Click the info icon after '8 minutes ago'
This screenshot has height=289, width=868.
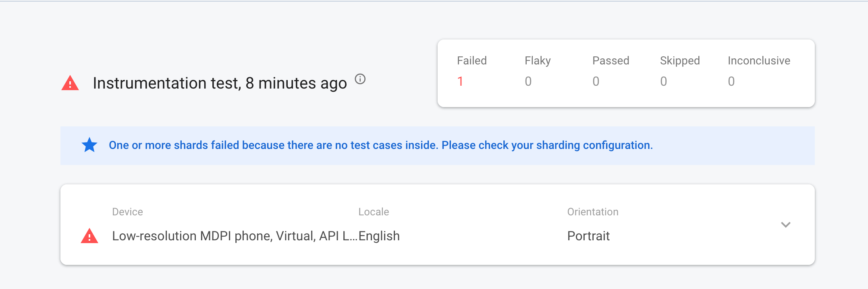pyautogui.click(x=360, y=79)
